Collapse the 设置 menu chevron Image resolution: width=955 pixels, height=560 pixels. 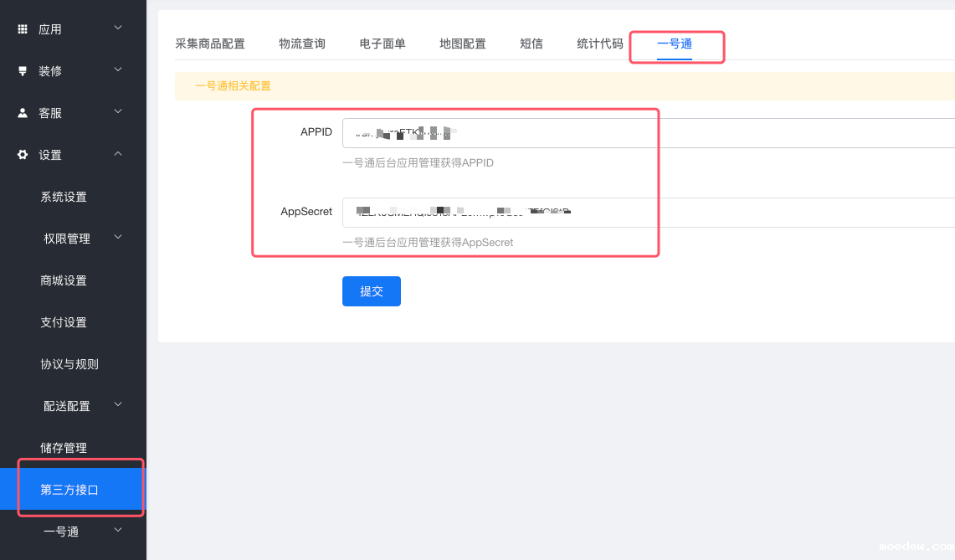[118, 154]
